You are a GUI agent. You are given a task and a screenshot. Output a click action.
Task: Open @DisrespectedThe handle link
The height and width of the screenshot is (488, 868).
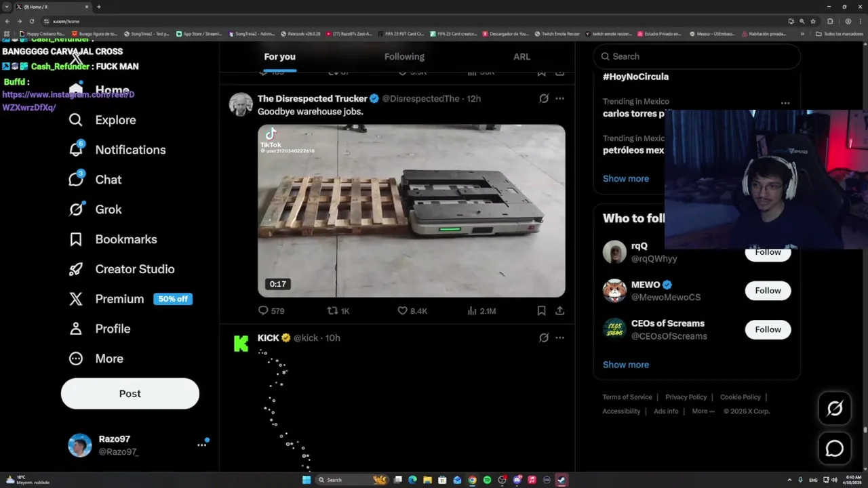click(420, 98)
